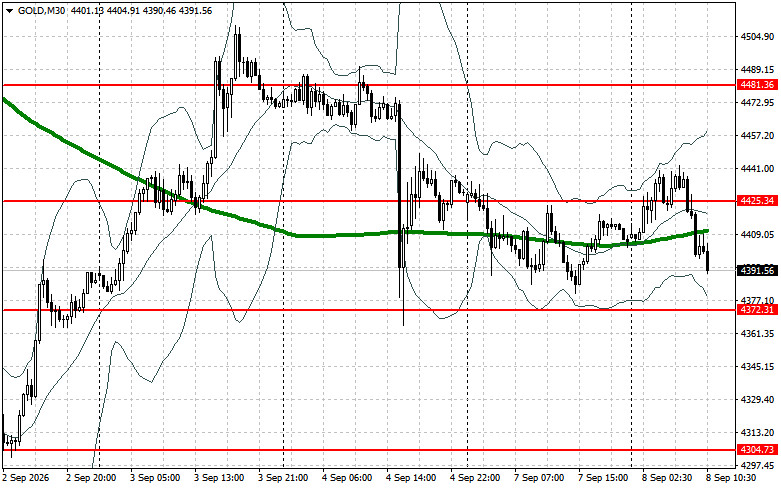Select the 4425.34 red level label
781x489 pixels.
(757, 201)
